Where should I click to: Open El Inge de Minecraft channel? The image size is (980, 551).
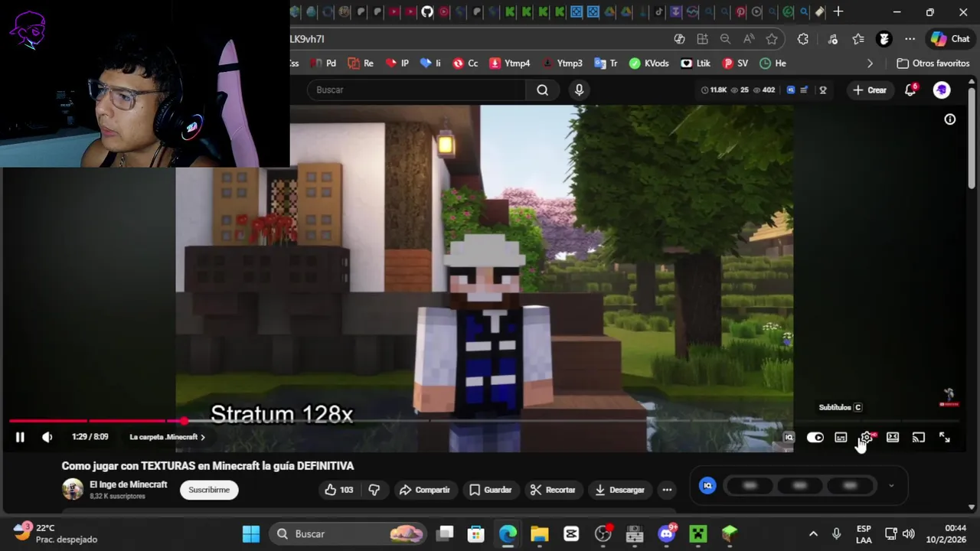tap(128, 484)
